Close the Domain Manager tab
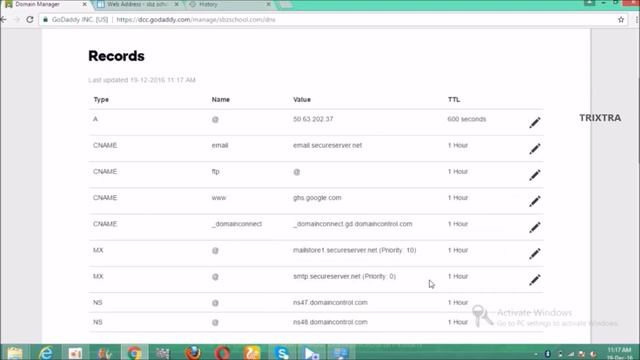 click(84, 4)
